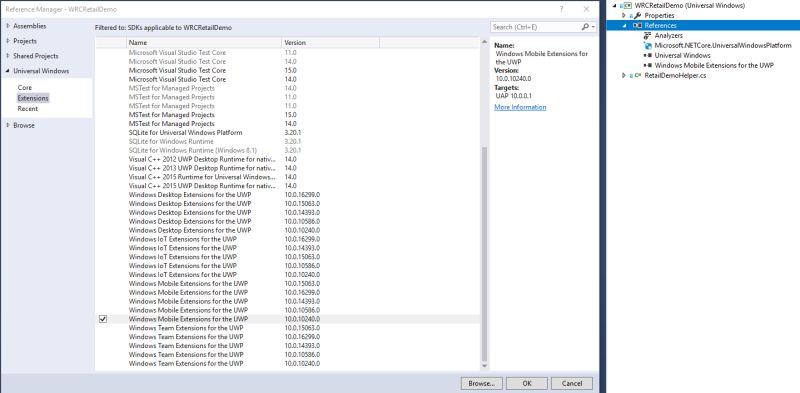Select Windows Team Extensions 10.0.14393.0 row
800x393 pixels.
[x=288, y=346]
